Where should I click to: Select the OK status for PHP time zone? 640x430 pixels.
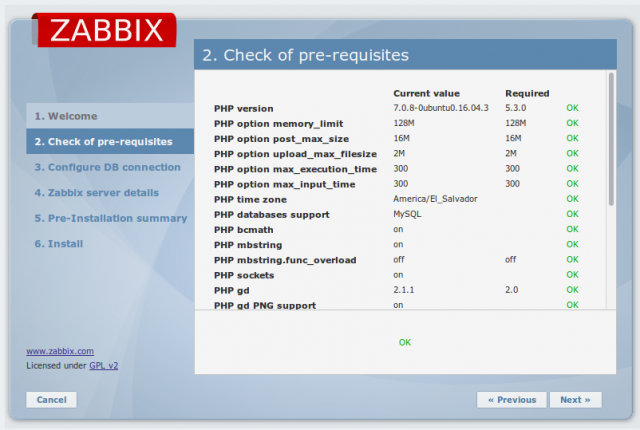[572, 199]
